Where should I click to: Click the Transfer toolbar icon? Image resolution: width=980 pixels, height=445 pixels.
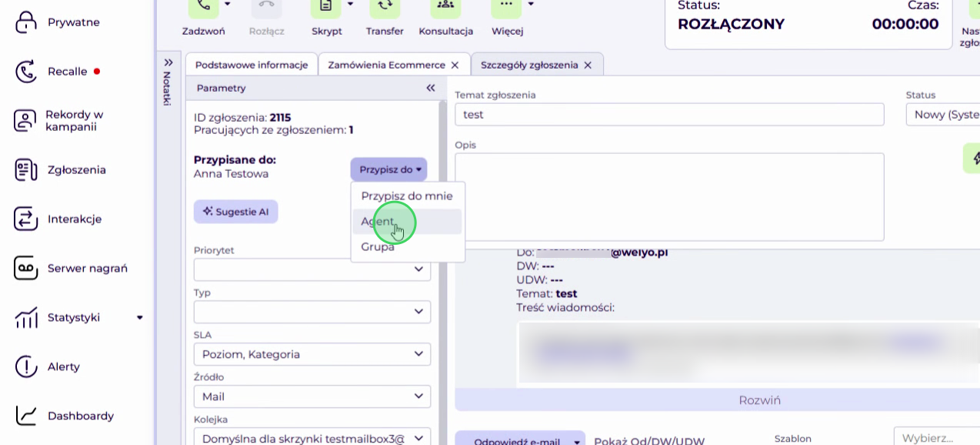(385, 6)
